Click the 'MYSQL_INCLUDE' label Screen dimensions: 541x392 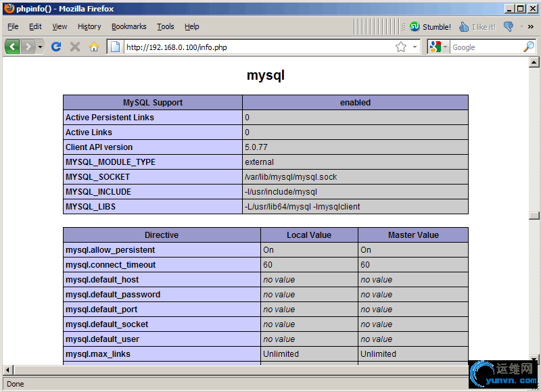pos(98,192)
